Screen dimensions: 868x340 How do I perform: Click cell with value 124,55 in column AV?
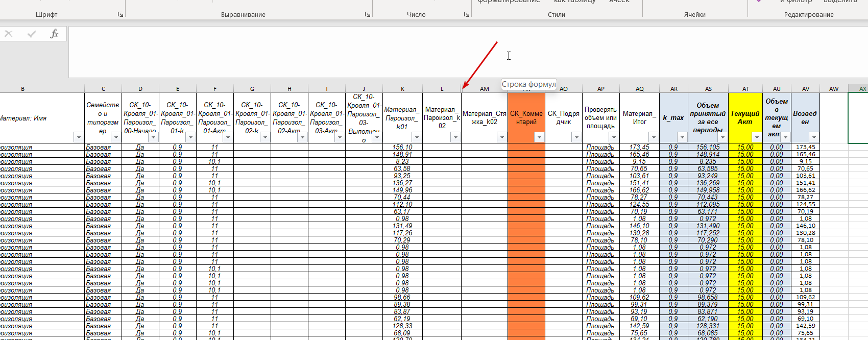(806, 204)
